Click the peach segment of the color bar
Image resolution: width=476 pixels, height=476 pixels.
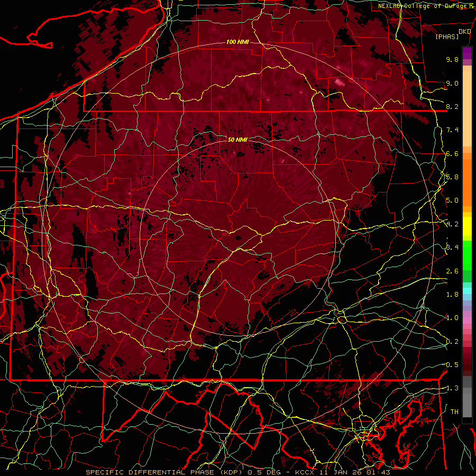[x=467, y=109]
